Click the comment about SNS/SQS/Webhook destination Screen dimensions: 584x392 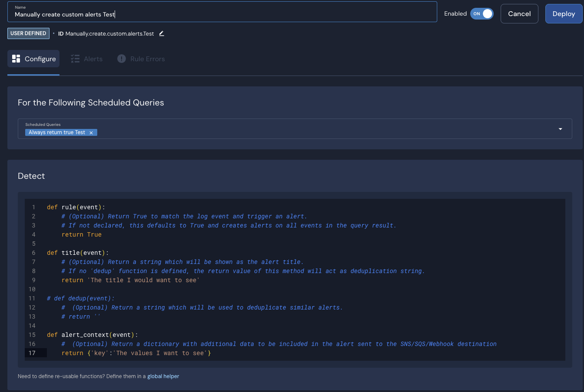point(279,344)
